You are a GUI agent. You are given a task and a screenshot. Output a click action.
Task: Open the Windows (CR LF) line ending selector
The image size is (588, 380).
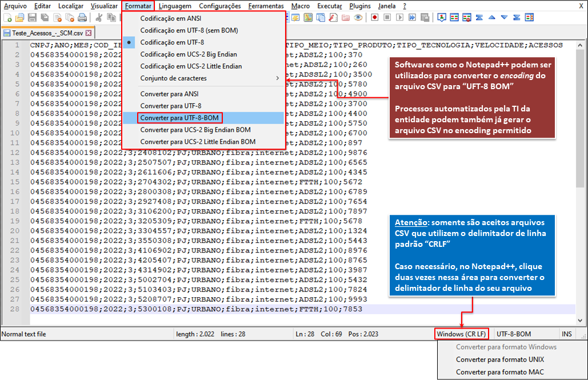[x=461, y=334]
